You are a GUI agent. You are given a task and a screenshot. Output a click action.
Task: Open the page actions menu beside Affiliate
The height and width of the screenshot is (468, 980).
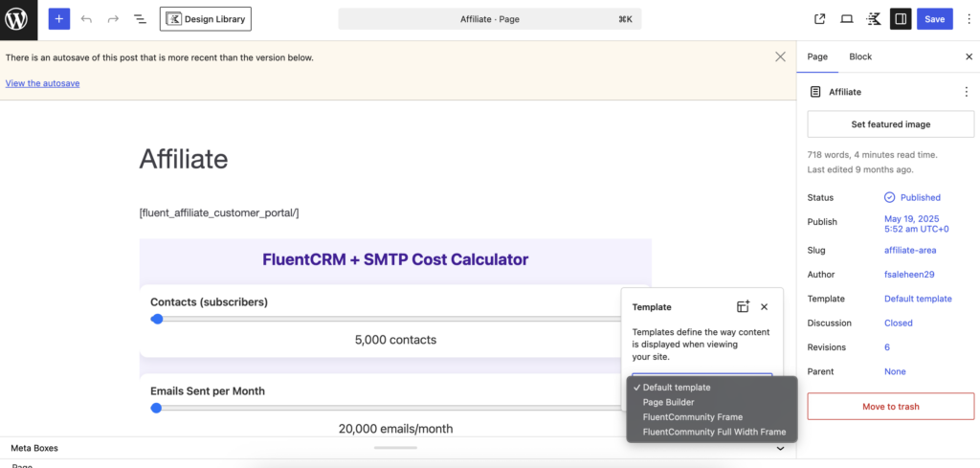[967, 92]
